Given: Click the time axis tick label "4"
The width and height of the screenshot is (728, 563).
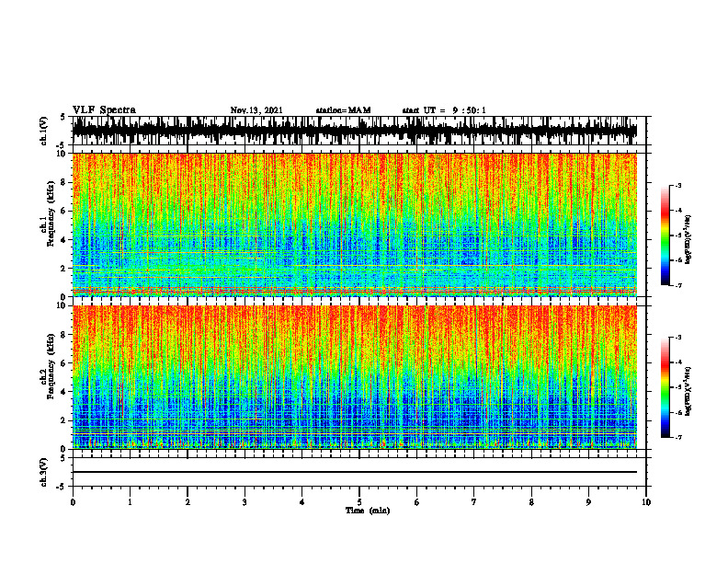Looking at the screenshot, I should (x=302, y=502).
